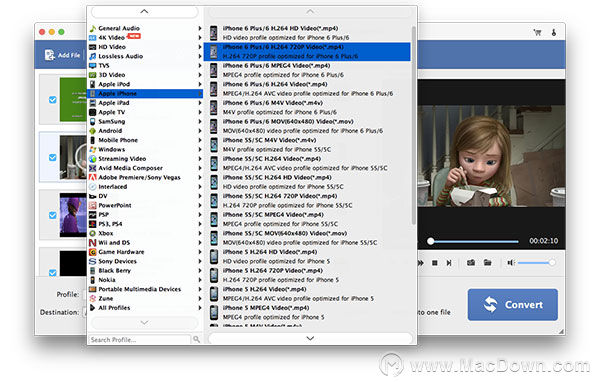600x382 pixels.
Task: Mute audio with the speaker icon
Action: (510, 263)
